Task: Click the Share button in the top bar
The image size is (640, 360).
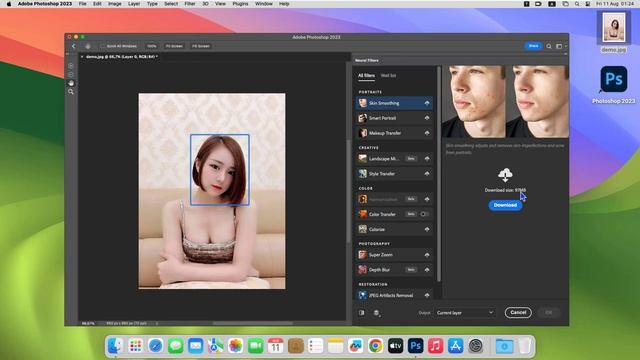Action: coord(533,46)
